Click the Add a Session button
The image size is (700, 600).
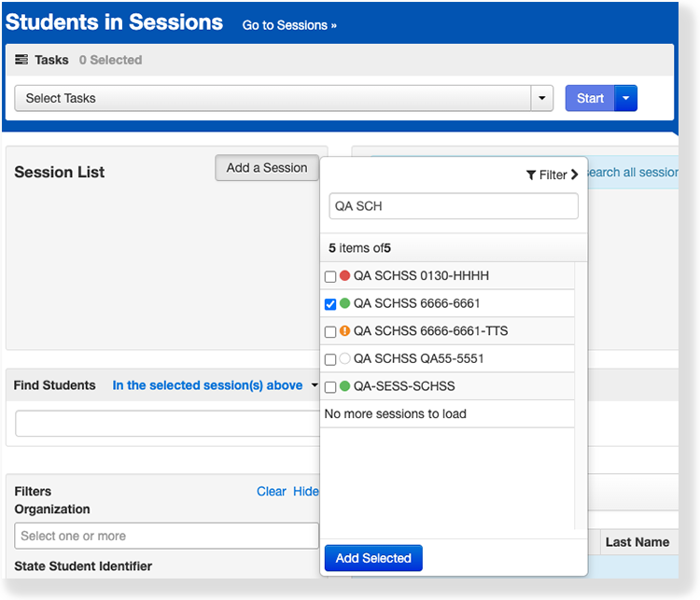[267, 168]
